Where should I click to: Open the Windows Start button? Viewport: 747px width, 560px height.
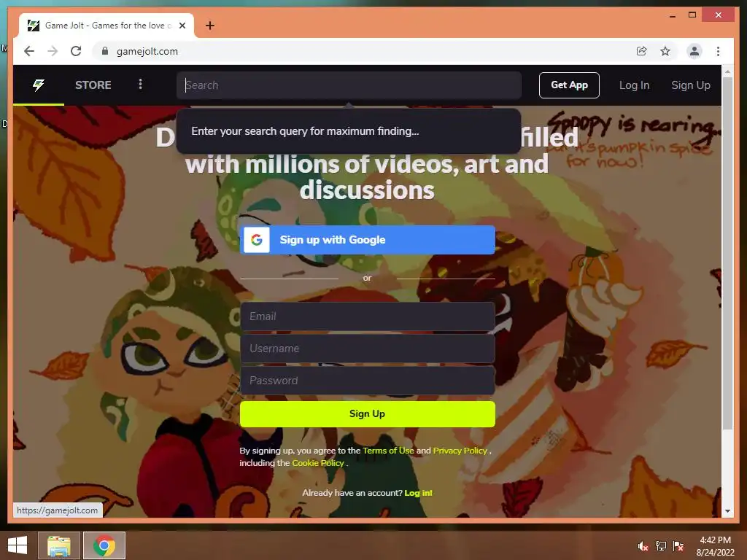tap(18, 545)
